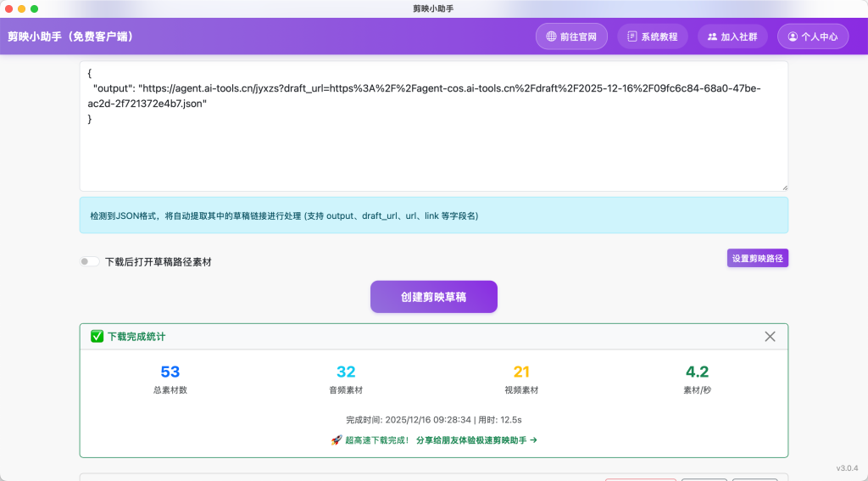
Task: Click the yellow number 21
Action: 521,372
